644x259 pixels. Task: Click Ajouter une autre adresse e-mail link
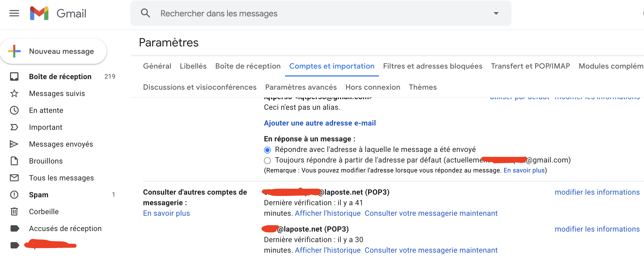click(320, 123)
